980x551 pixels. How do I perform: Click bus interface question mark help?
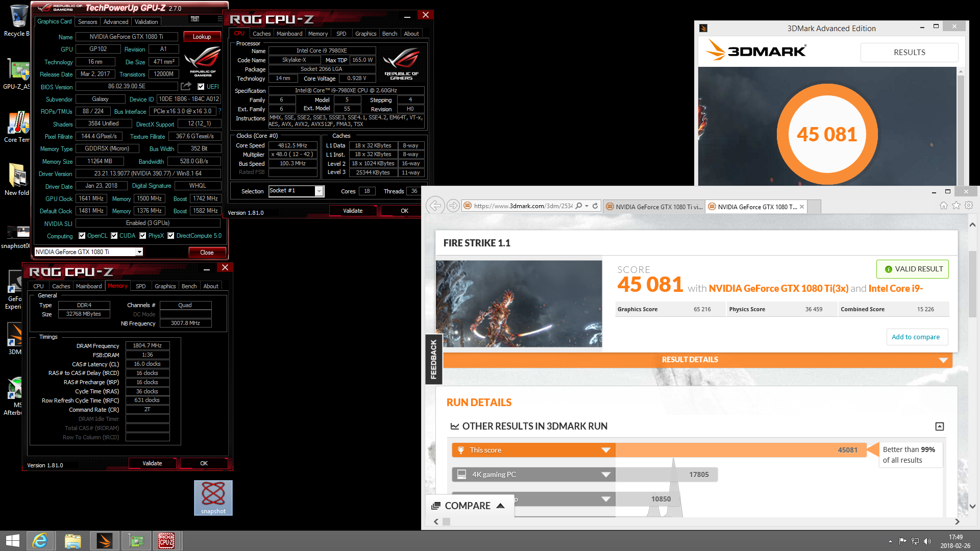220,111
